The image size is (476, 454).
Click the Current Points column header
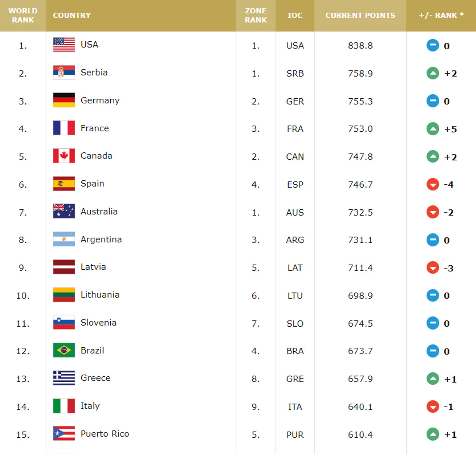pyautogui.click(x=360, y=15)
